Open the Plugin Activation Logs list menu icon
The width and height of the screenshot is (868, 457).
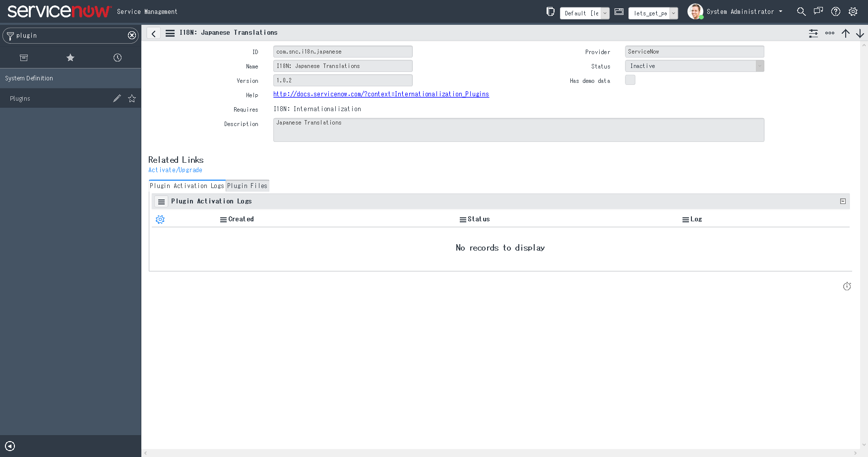pos(161,201)
